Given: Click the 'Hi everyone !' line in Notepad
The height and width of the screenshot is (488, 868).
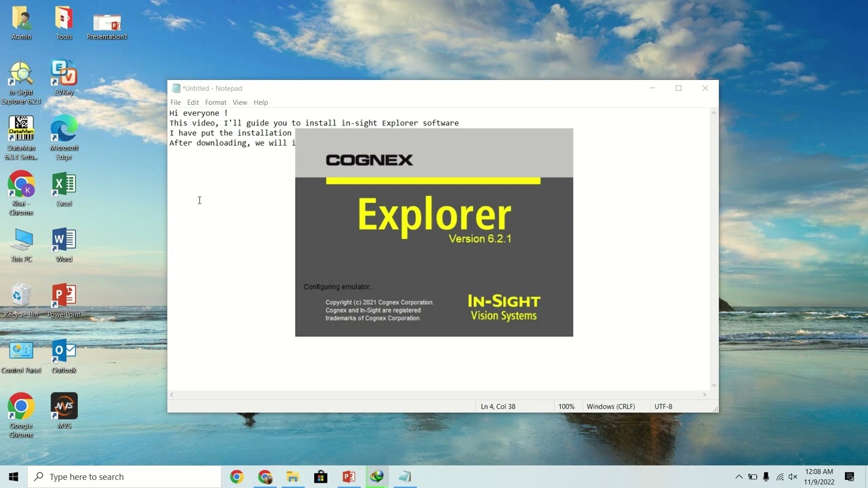Looking at the screenshot, I should pos(199,113).
